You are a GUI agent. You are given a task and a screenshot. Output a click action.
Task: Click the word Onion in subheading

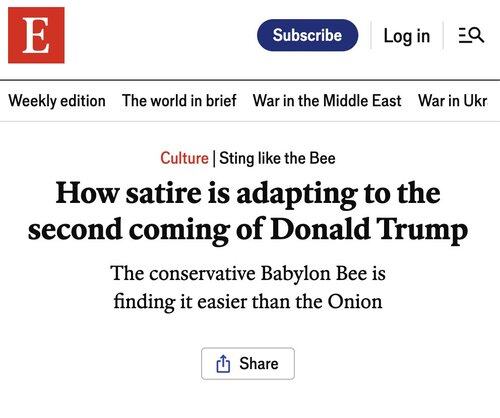355,302
